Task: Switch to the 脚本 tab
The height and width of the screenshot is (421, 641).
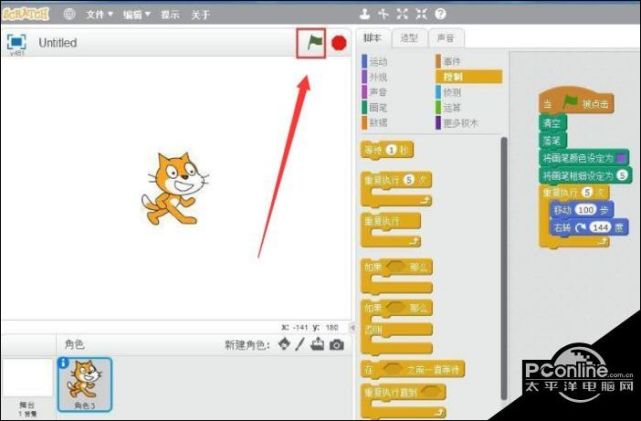Action: 372,38
